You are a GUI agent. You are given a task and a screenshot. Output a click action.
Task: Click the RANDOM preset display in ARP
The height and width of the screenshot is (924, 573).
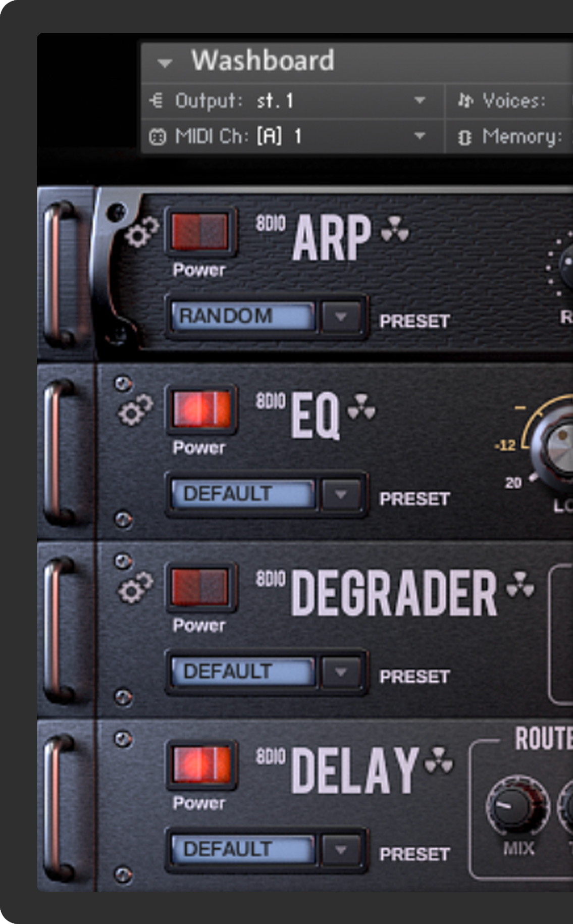(x=243, y=316)
